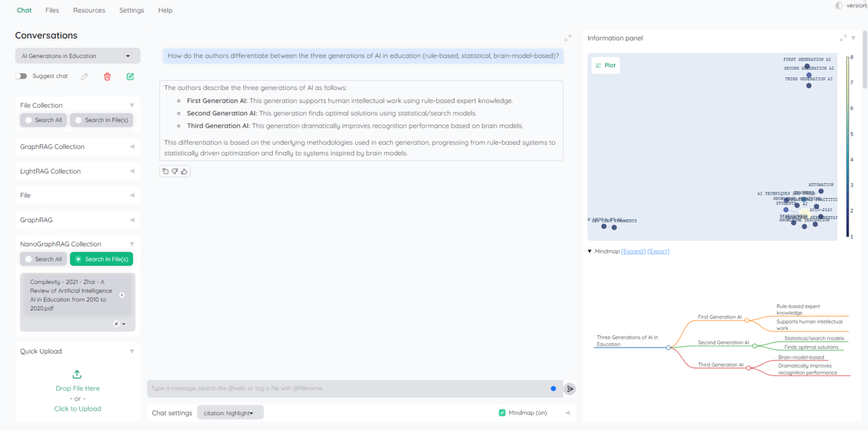The image size is (868, 431).
Task: Give the response a thumbs down
Action: pyautogui.click(x=175, y=171)
